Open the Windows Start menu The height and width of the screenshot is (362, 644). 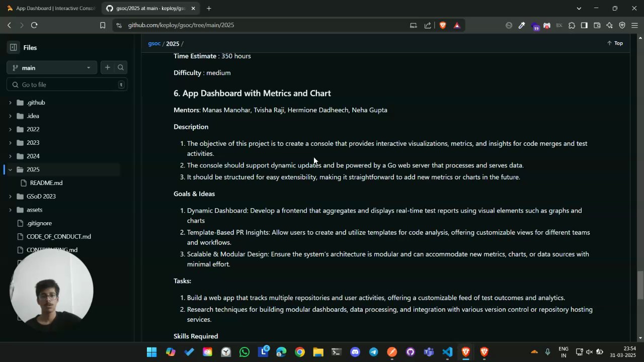pos(151,352)
